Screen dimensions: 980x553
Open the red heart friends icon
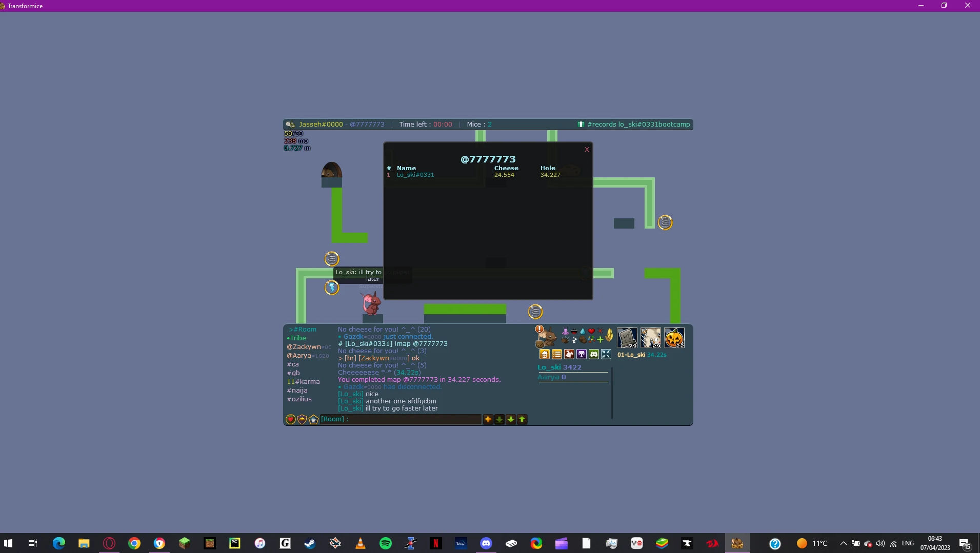point(291,419)
